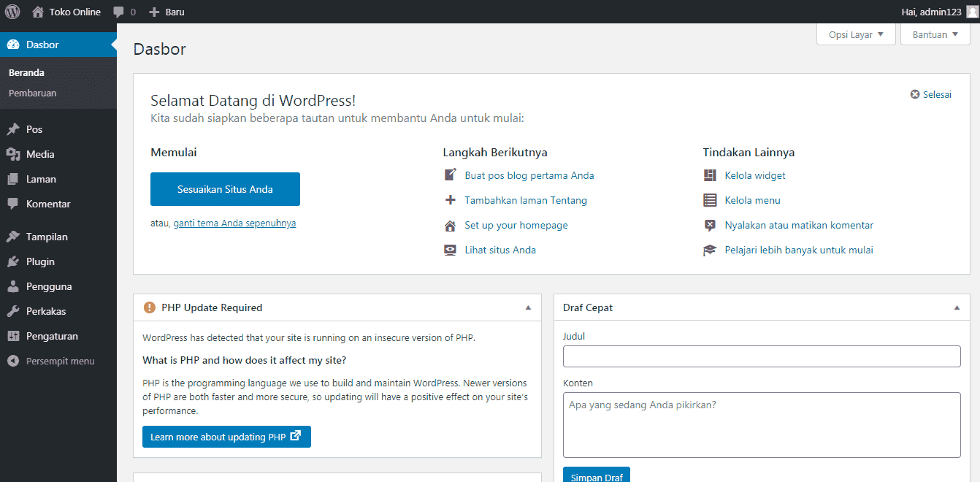This screenshot has width=980, height=482.
Task: Click the WordPress logo in admin bar
Action: click(x=12, y=12)
